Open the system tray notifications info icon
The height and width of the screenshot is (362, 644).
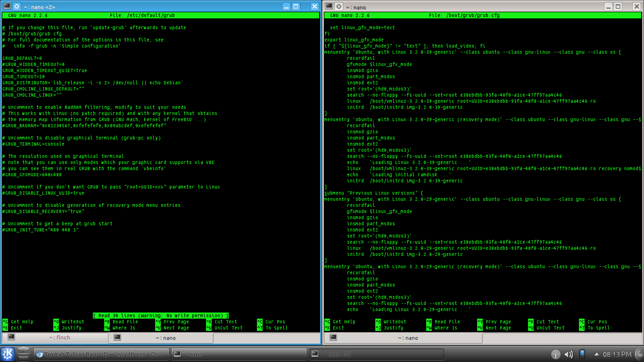556,354
